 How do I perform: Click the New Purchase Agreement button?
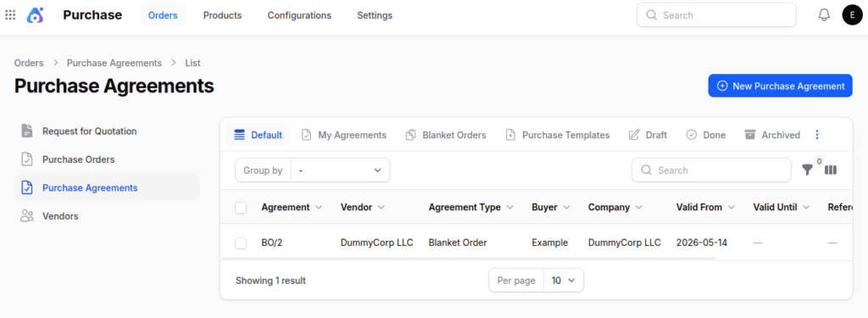point(780,86)
